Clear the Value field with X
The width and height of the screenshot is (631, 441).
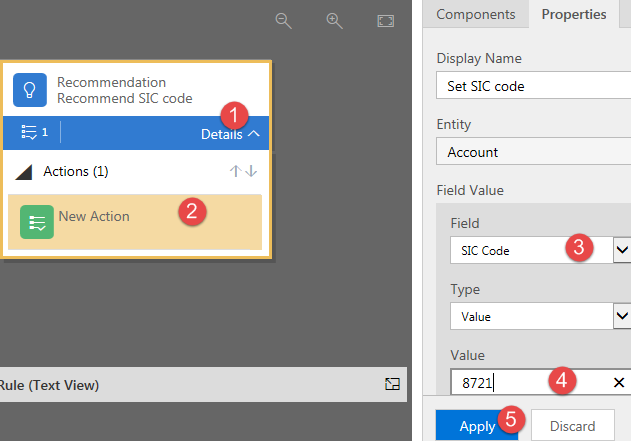tap(619, 382)
